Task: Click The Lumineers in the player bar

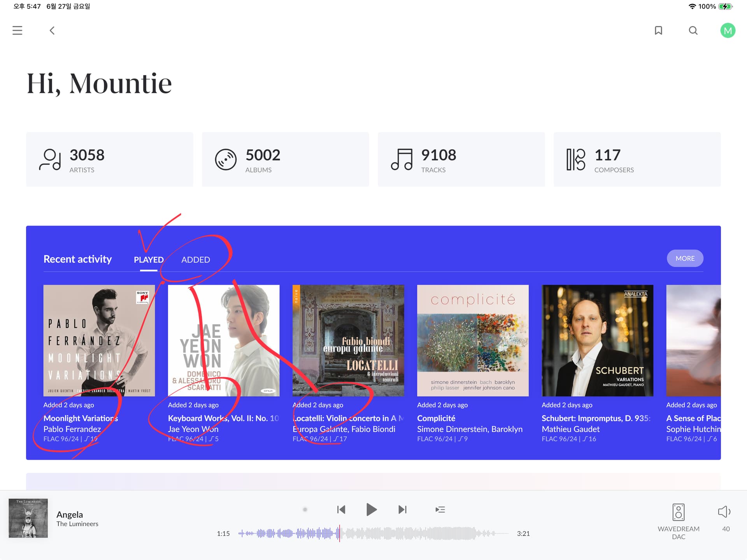Action: pyautogui.click(x=77, y=524)
